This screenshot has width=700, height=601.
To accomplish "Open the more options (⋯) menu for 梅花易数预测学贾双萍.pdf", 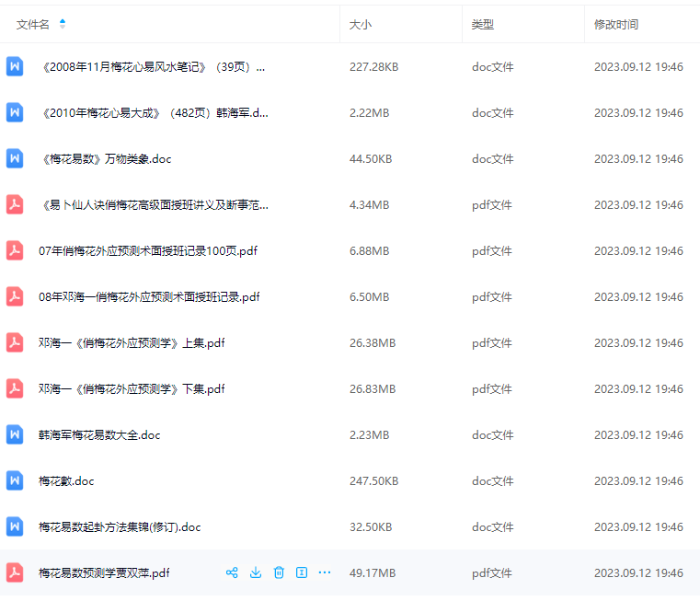I will point(325,572).
